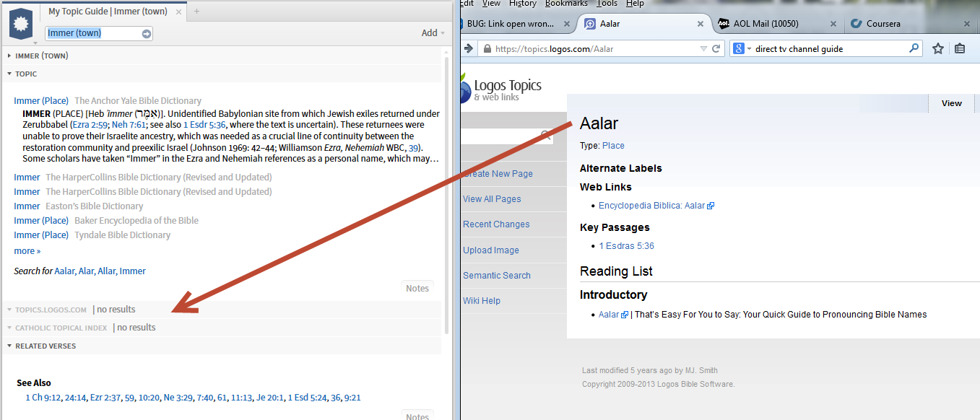Expand the CATHOLIC TOPICAL INDEX section
980x420 pixels.
[x=8, y=327]
